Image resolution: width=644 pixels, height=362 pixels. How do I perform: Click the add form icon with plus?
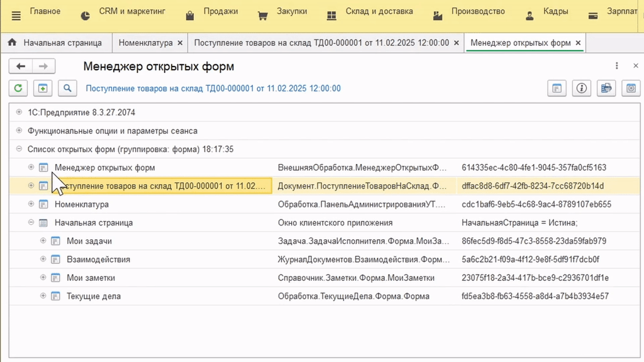point(43,88)
